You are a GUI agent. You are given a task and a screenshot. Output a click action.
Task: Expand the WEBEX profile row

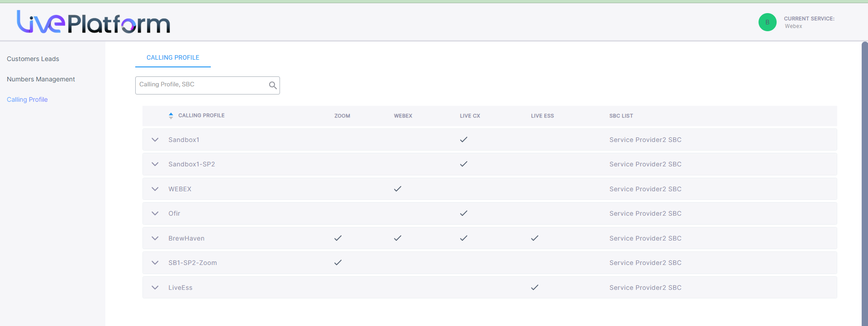(x=155, y=189)
